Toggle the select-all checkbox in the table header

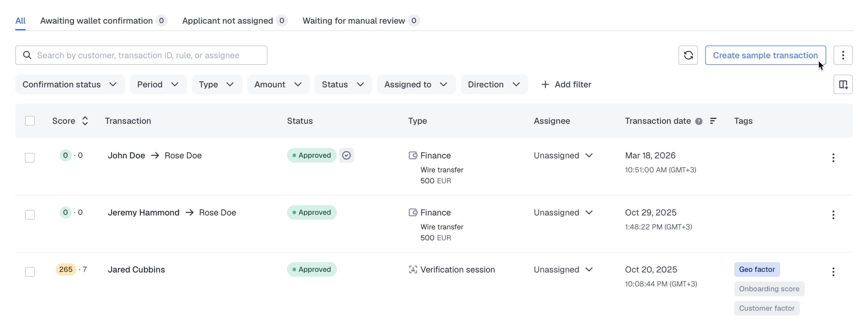(x=30, y=121)
